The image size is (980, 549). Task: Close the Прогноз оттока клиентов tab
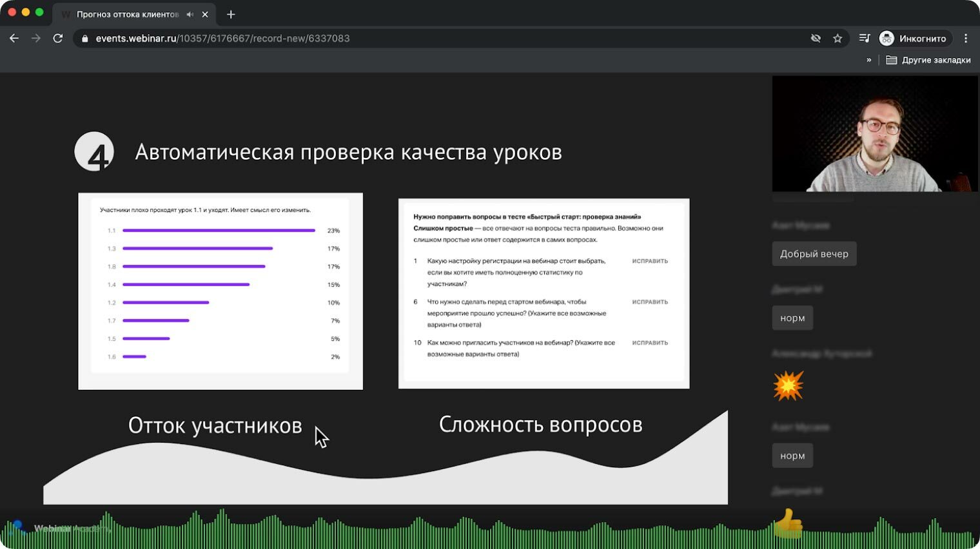point(205,14)
